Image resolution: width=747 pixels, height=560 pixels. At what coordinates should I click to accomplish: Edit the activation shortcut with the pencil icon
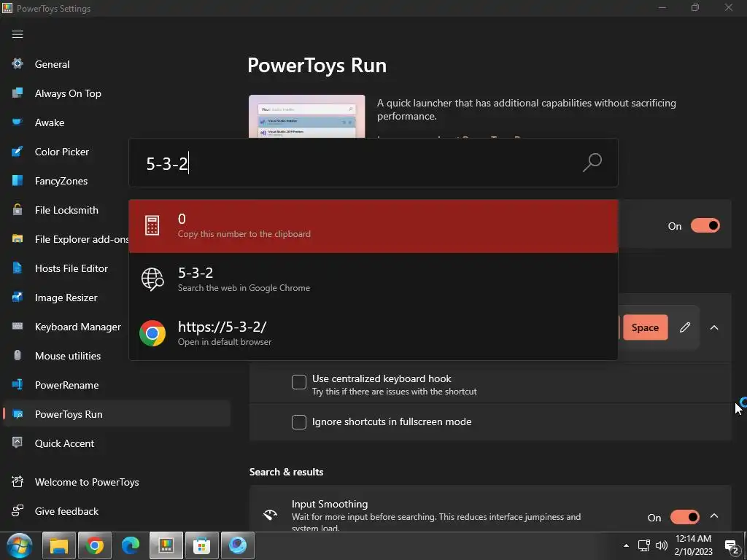[685, 327]
